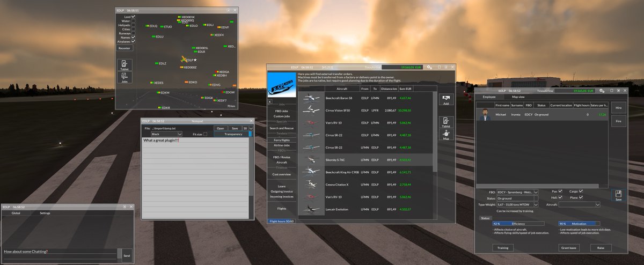Switch to the Settings tab in chat
Viewport: 644px width, 265px height.
tap(45, 213)
